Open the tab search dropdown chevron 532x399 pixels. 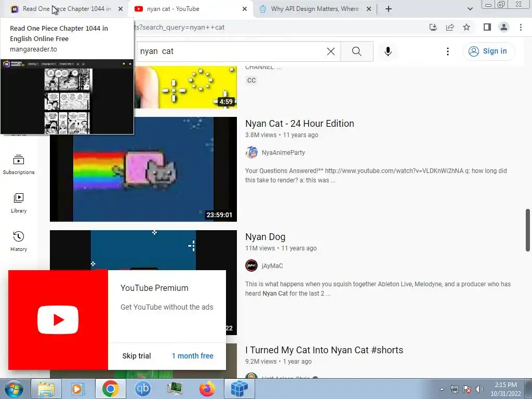(x=470, y=9)
